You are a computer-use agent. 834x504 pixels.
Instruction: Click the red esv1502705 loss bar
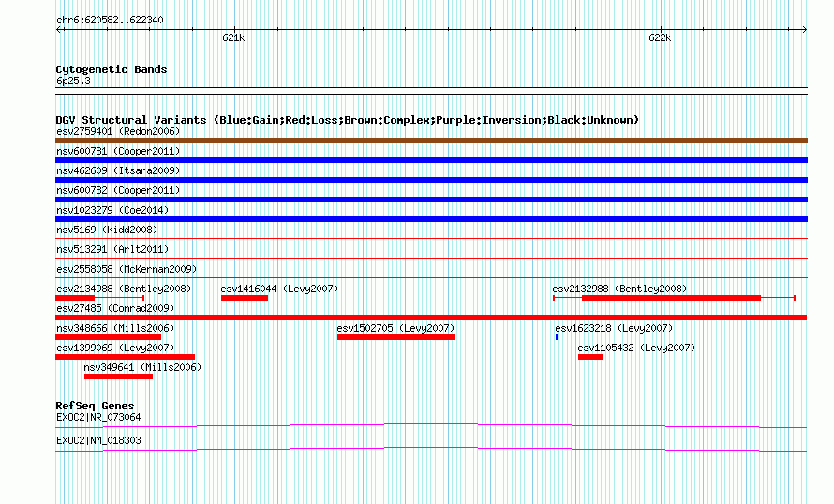point(396,337)
